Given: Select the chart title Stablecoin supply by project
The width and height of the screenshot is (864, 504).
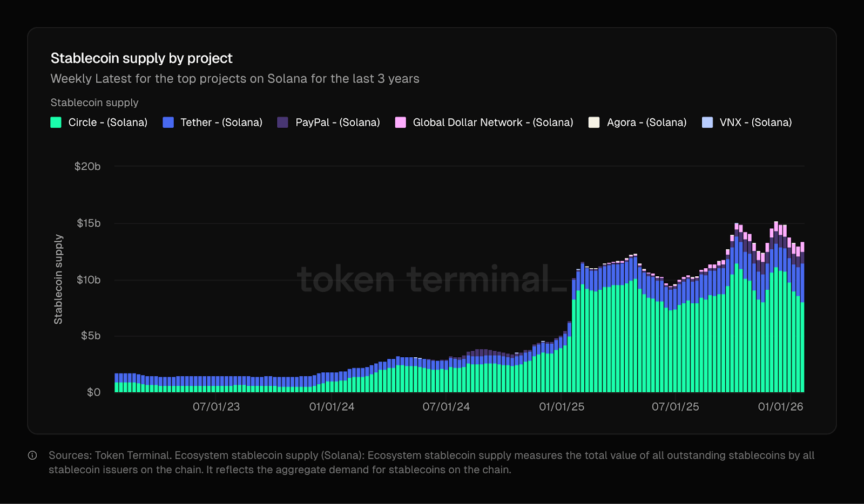Looking at the screenshot, I should pyautogui.click(x=141, y=58).
